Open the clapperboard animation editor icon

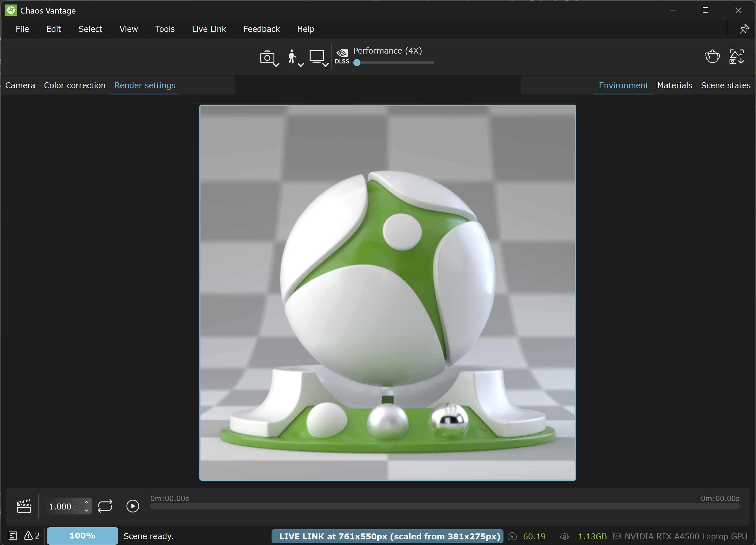[x=24, y=506]
